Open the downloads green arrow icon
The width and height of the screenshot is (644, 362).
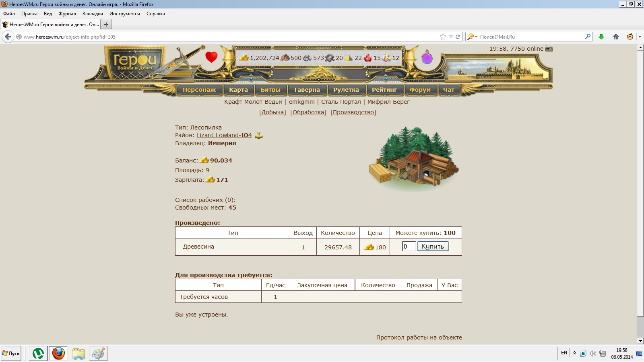[x=601, y=37]
